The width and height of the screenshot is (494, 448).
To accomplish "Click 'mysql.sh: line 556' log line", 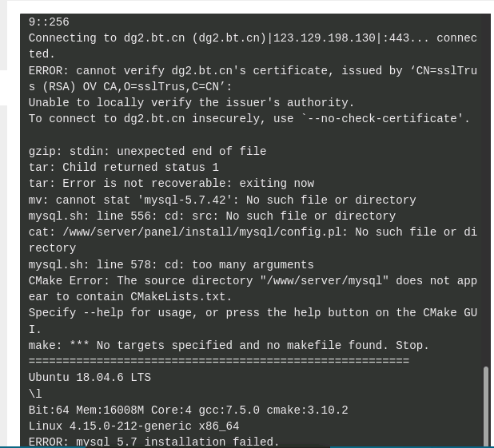I will [212, 216].
